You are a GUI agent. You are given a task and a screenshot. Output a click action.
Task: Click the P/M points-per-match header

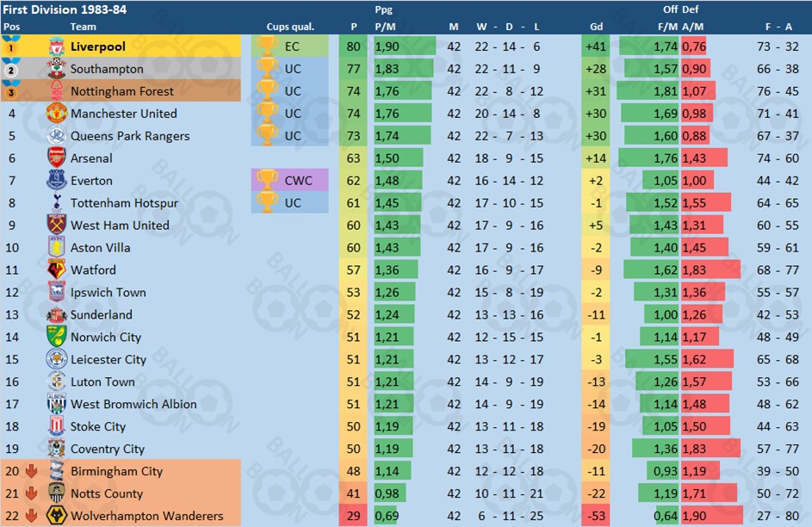pyautogui.click(x=385, y=27)
